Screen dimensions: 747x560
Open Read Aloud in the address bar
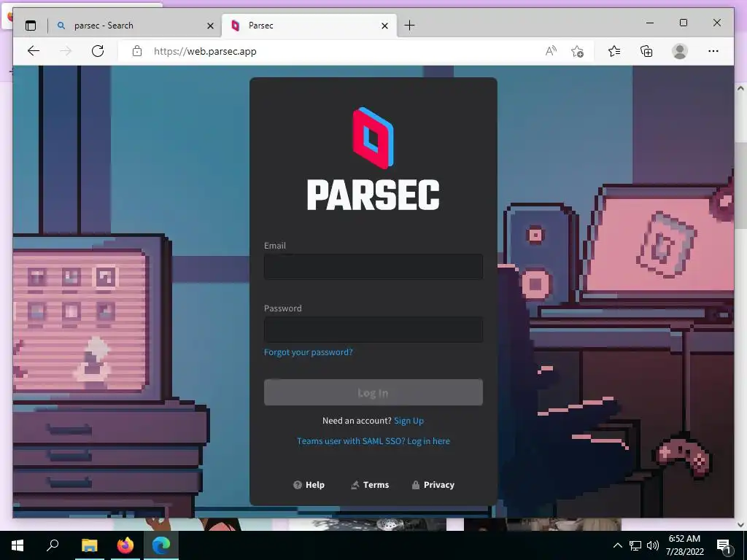click(551, 51)
